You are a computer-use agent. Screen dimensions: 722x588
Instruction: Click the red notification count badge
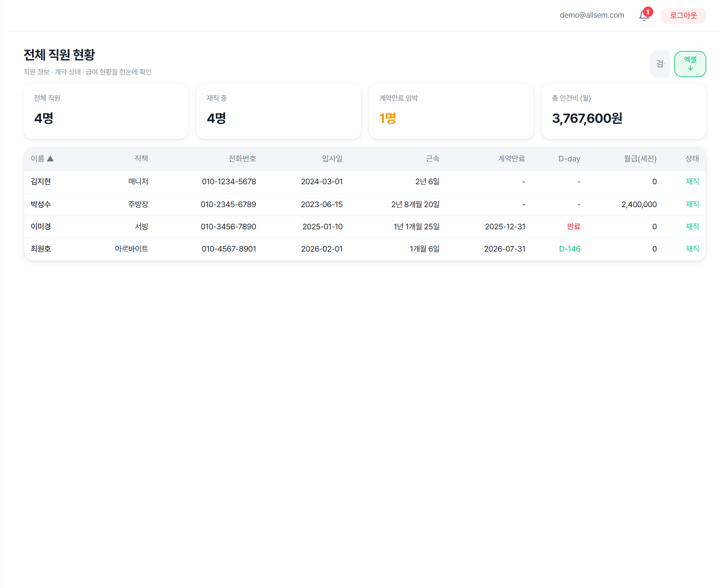click(647, 12)
